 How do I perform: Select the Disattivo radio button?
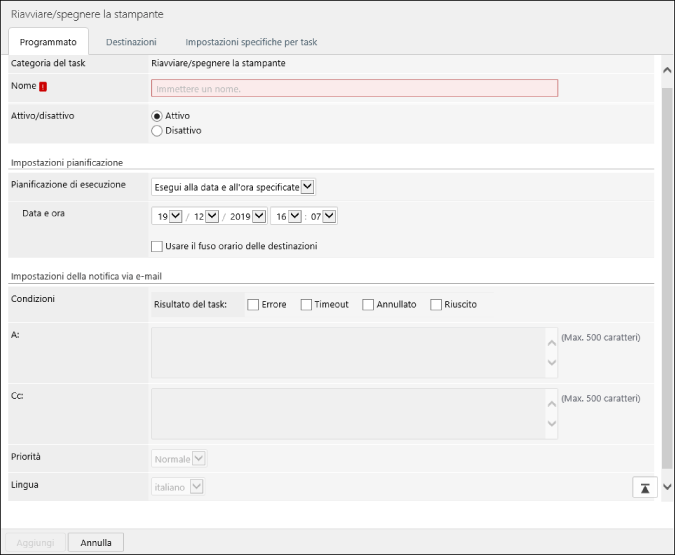tap(156, 130)
